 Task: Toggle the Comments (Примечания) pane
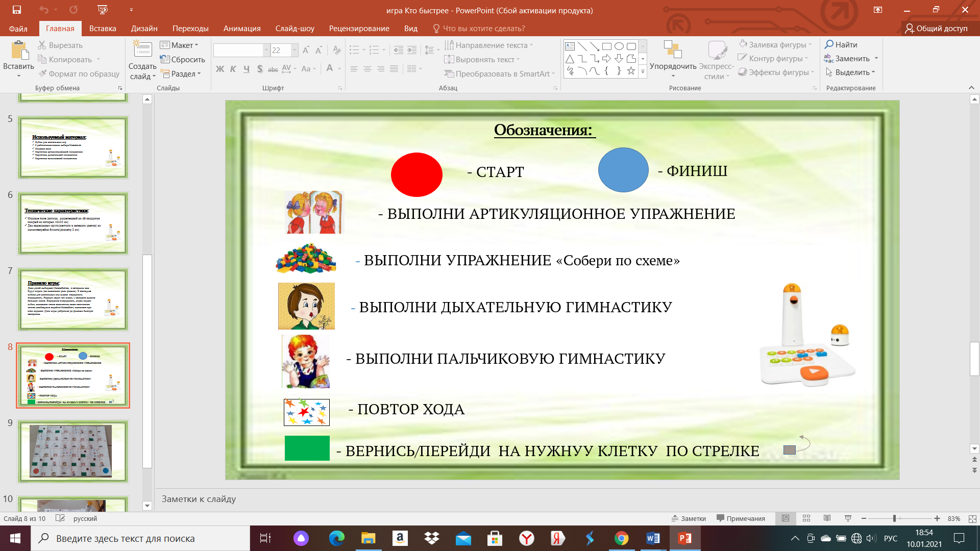pos(741,518)
